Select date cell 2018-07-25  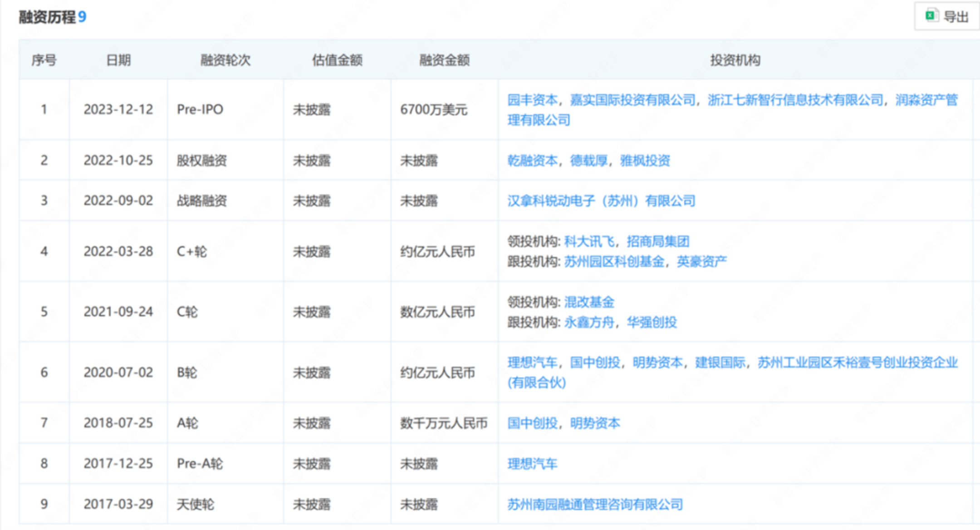click(x=118, y=423)
